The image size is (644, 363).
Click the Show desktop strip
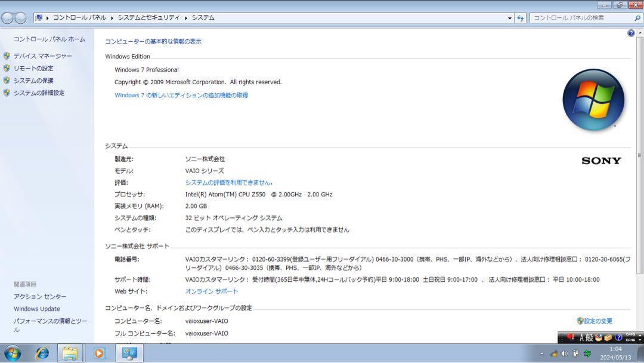(640, 353)
